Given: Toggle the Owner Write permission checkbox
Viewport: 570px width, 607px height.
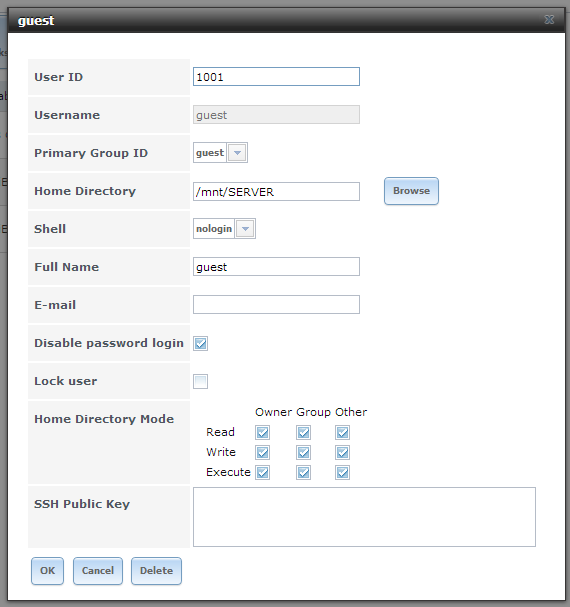Looking at the screenshot, I should click(263, 452).
